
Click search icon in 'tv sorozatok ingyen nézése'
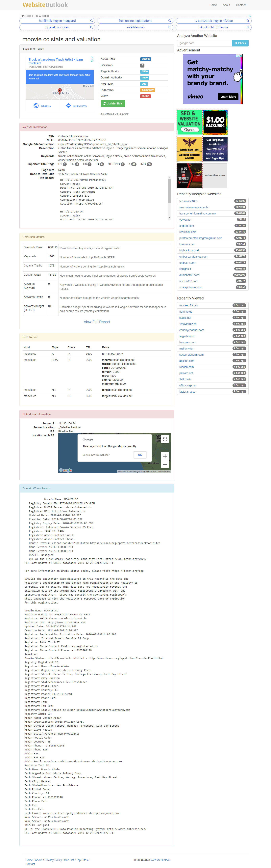pos(248,21)
